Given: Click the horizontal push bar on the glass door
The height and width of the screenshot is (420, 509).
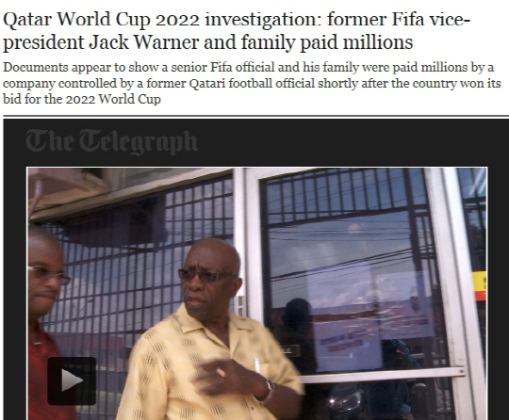Looking at the screenshot, I should pyautogui.click(x=380, y=375).
